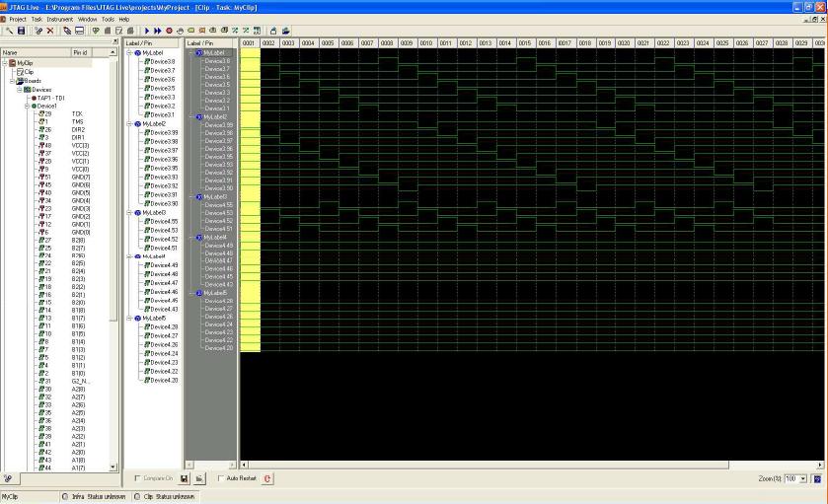Collapse the Device1 tree node
Image resolution: width=828 pixels, height=504 pixels.
[27, 107]
